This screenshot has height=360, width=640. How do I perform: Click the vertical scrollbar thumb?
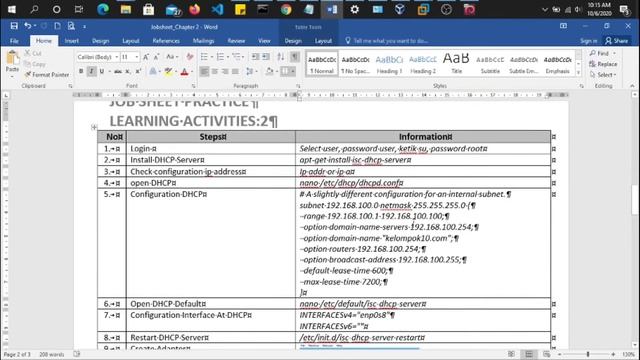click(x=635, y=199)
